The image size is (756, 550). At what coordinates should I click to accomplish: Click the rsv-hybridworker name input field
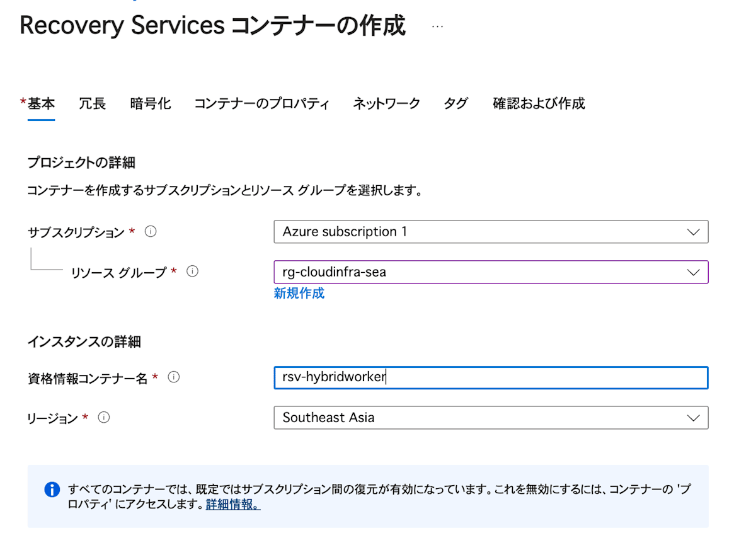coord(491,377)
